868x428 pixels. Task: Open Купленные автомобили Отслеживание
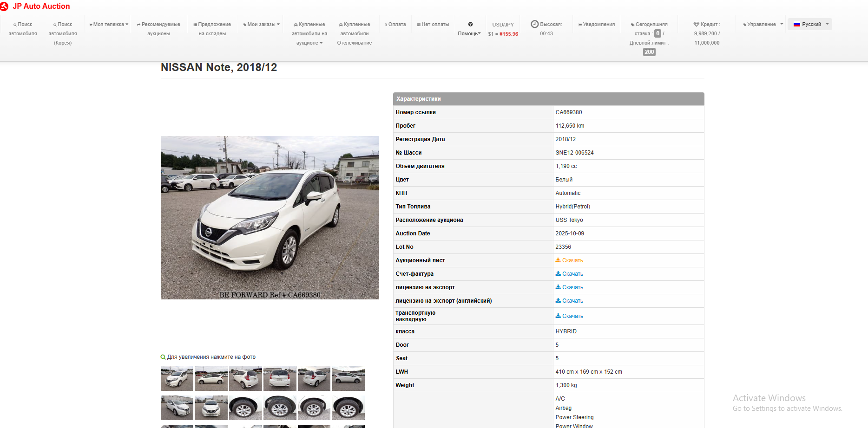point(355,33)
